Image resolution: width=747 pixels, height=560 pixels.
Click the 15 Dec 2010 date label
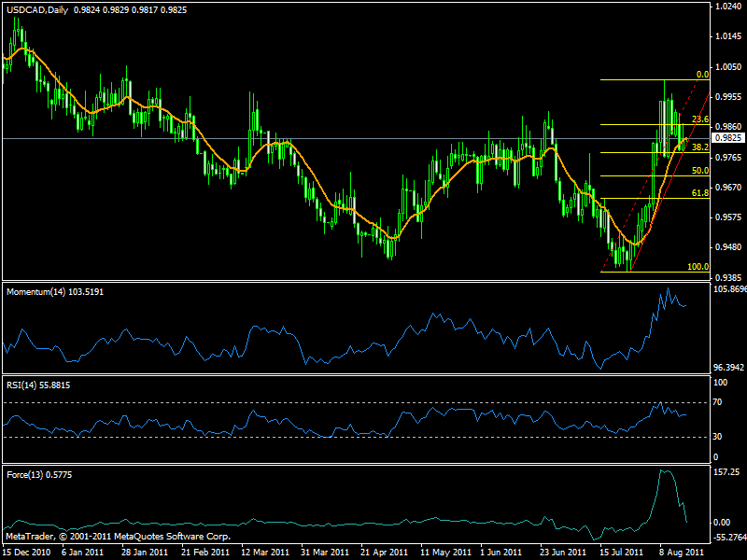tap(26, 553)
